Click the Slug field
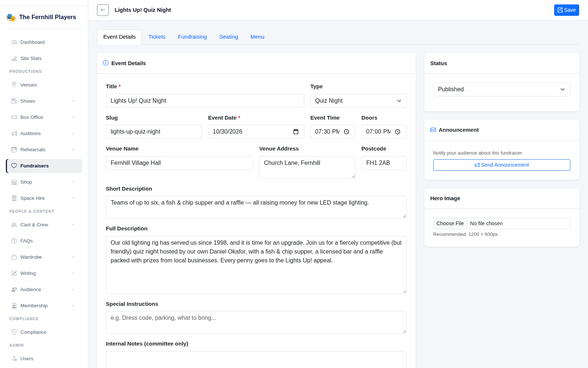Screen dimensions: 588x368 coord(154,132)
